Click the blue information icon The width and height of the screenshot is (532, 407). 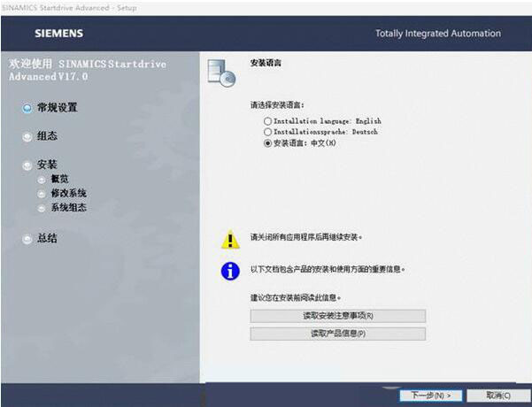coord(230,271)
